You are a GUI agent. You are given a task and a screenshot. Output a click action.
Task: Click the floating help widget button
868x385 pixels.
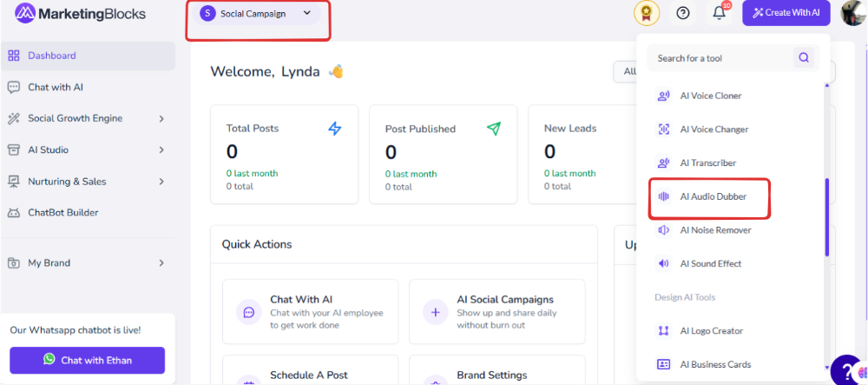click(x=846, y=369)
